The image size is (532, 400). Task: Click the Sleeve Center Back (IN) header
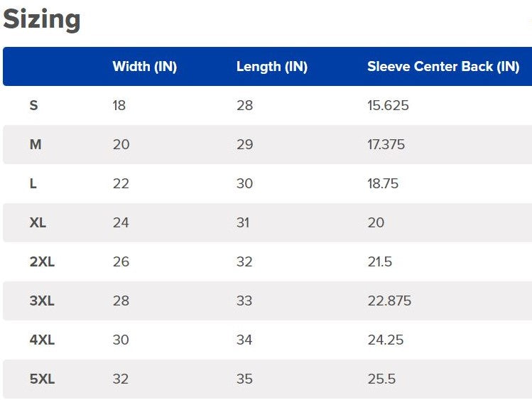(443, 67)
